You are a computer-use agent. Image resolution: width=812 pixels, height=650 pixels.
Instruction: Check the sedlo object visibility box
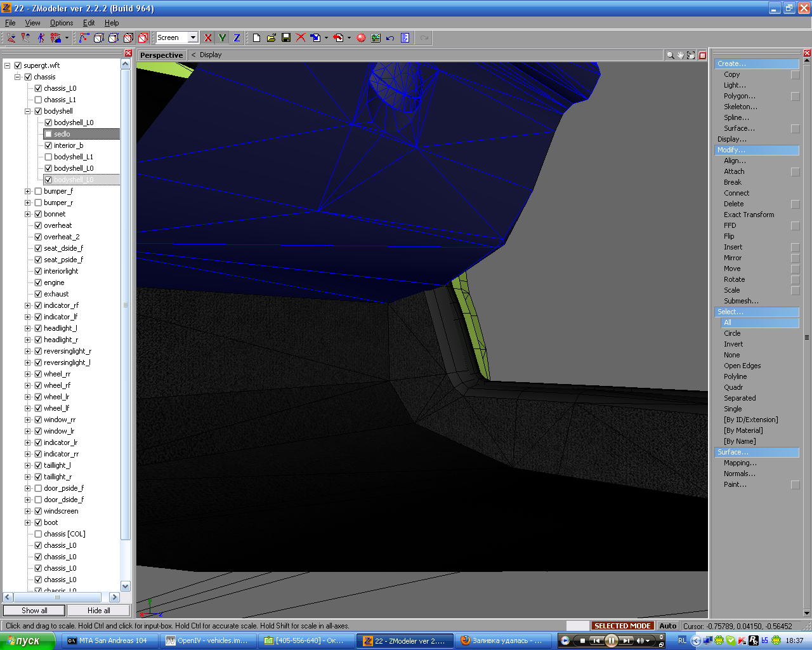click(48, 134)
